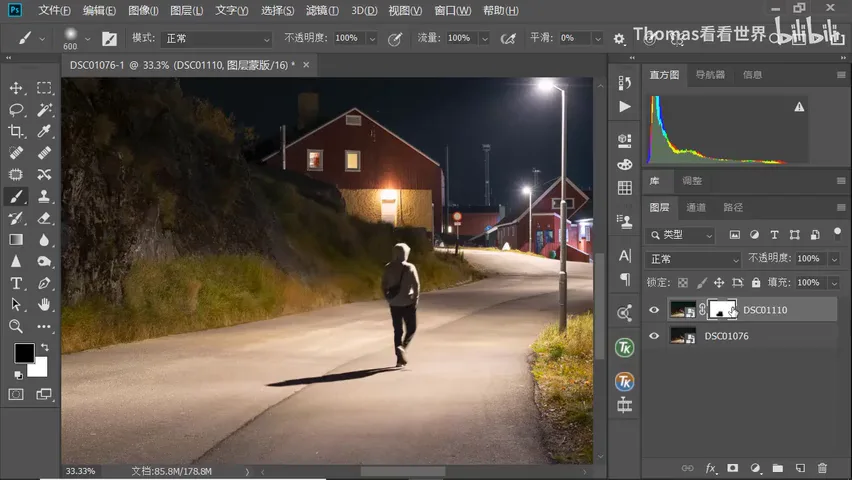Open the layer blend mode dropdown
This screenshot has width=852, height=480.
click(693, 259)
